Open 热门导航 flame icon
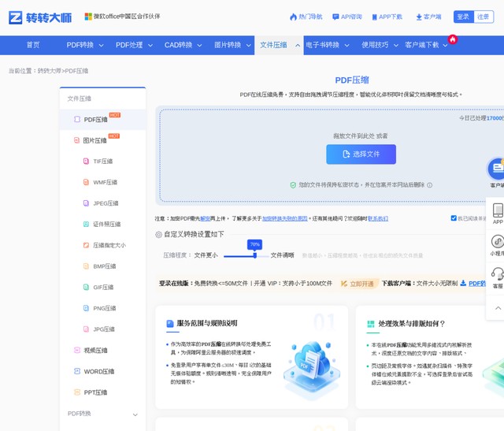504x431 pixels. [293, 17]
